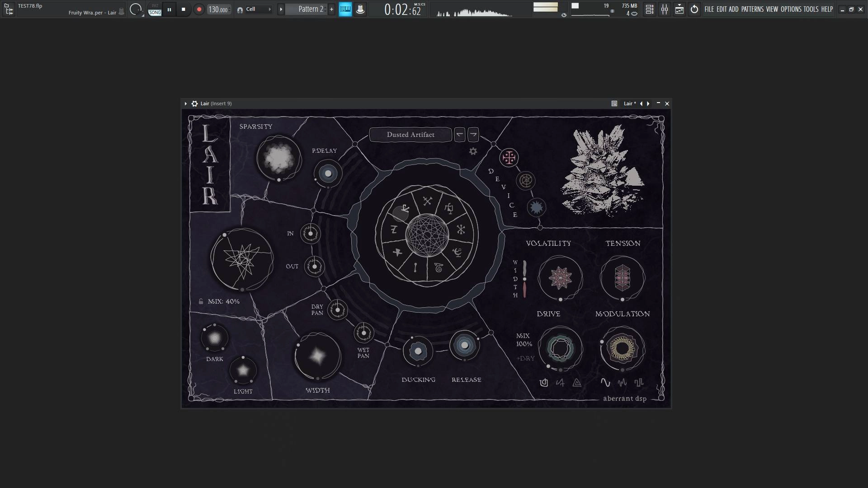
Task: Select previous preset in Lair title bar
Action: (641, 103)
